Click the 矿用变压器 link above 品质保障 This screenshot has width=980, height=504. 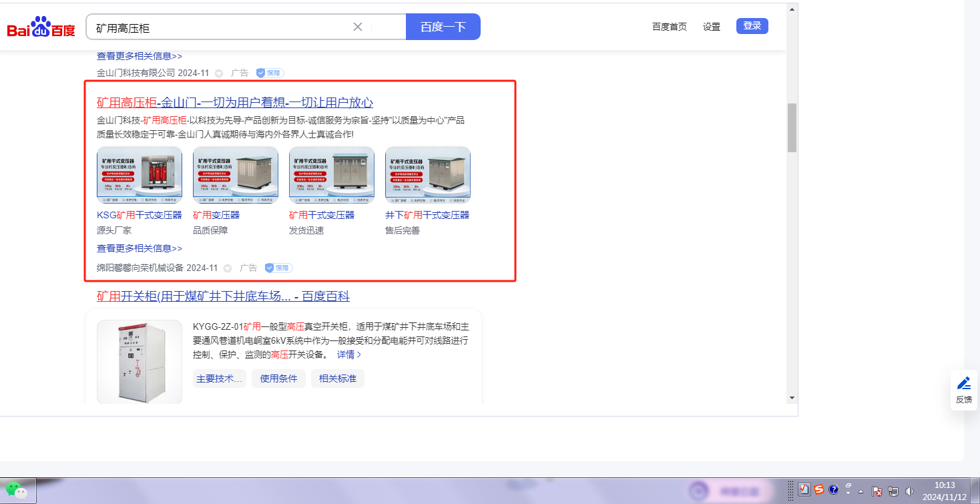216,215
